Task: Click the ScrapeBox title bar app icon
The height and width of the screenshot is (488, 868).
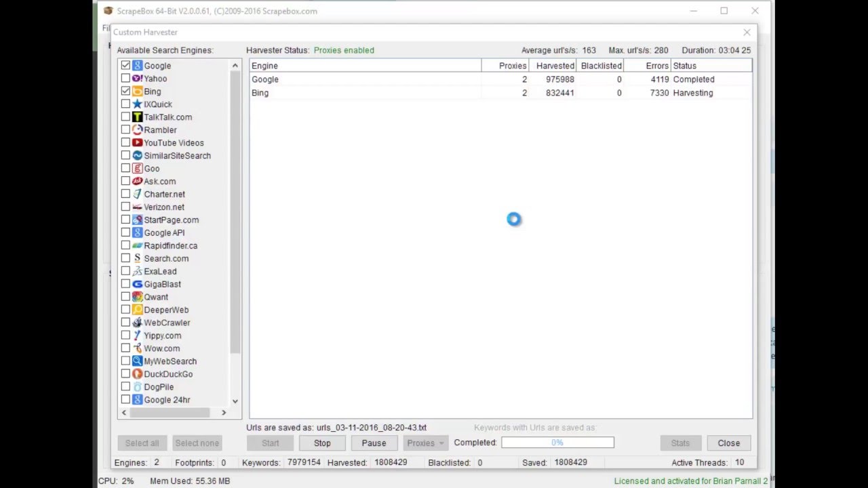Action: [x=108, y=11]
